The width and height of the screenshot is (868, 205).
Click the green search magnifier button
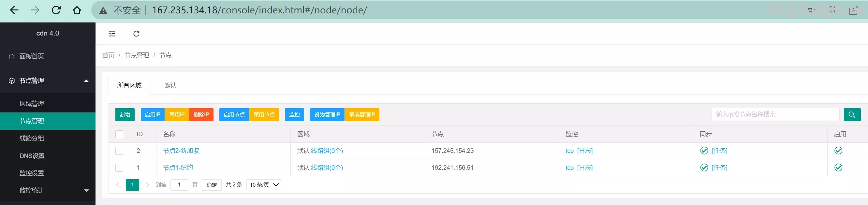(851, 115)
